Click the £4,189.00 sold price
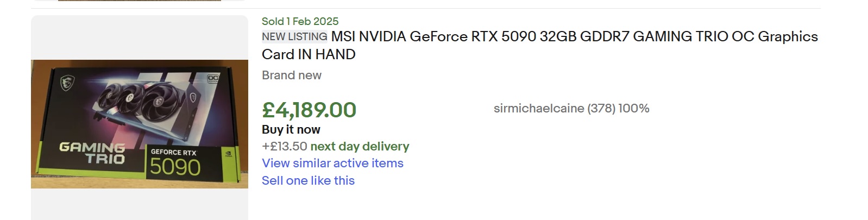The image size is (868, 220). pos(309,110)
